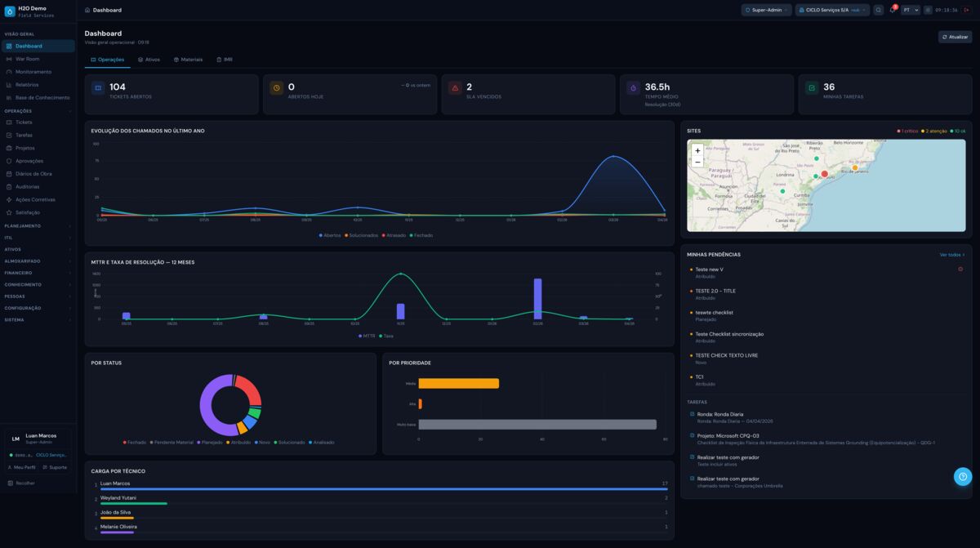Click the red logout icon
This screenshot has height=548, width=980.
pyautogui.click(x=967, y=11)
